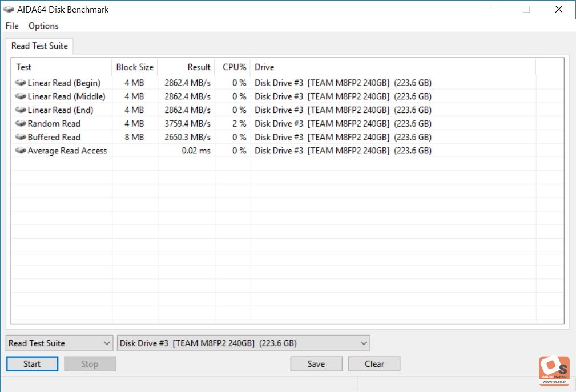Click the disk icon beside Average Read Access
This screenshot has width=576, height=392.
pyautogui.click(x=21, y=151)
